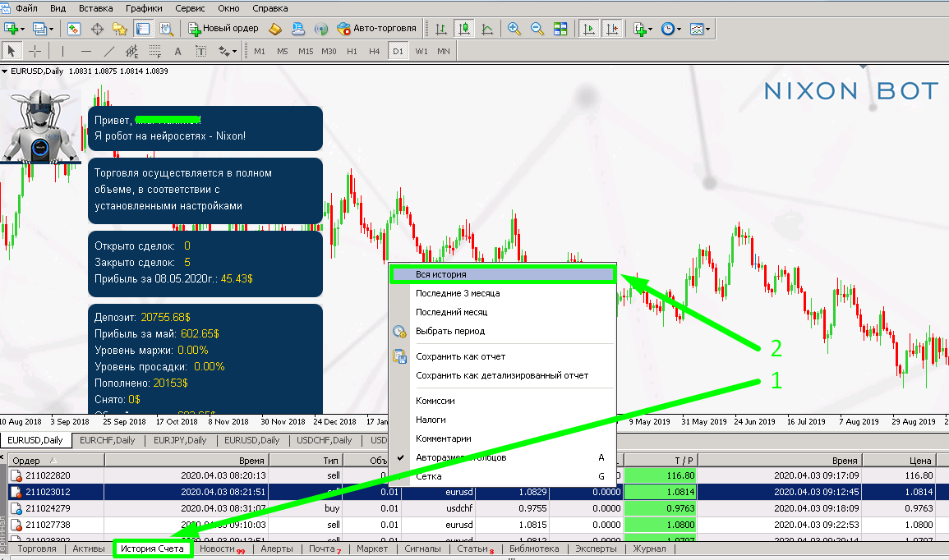The image size is (949, 560).
Task: Click the profiles icon
Action: (x=39, y=29)
